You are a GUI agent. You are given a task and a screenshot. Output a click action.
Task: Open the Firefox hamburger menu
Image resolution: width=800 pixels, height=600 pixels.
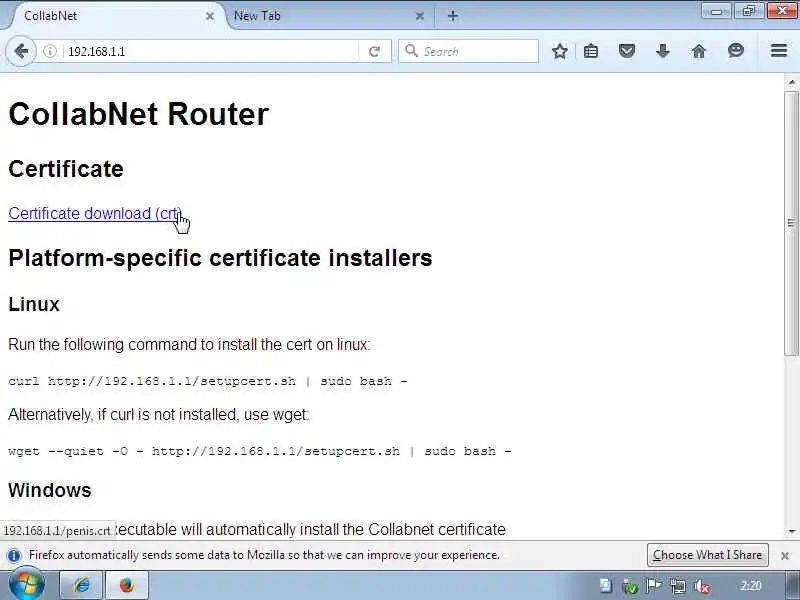pyautogui.click(x=779, y=51)
